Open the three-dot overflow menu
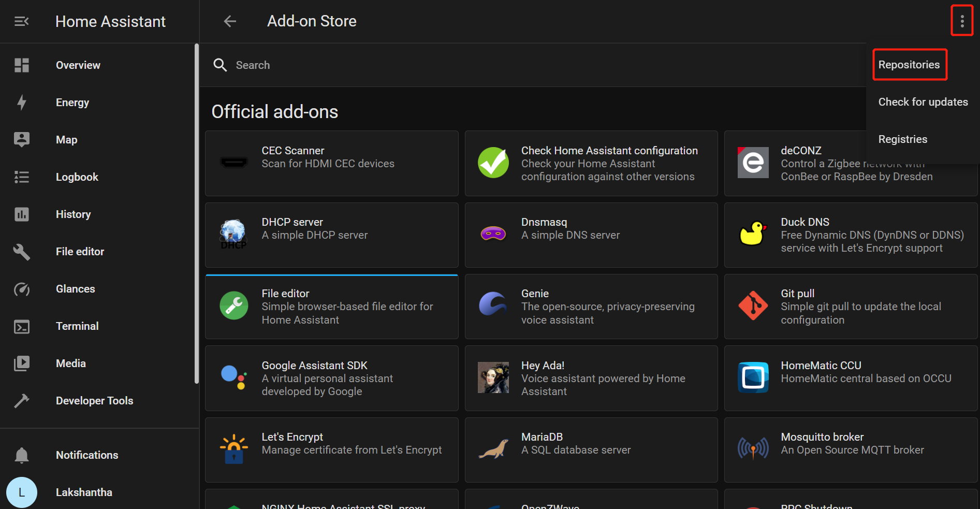 click(962, 21)
